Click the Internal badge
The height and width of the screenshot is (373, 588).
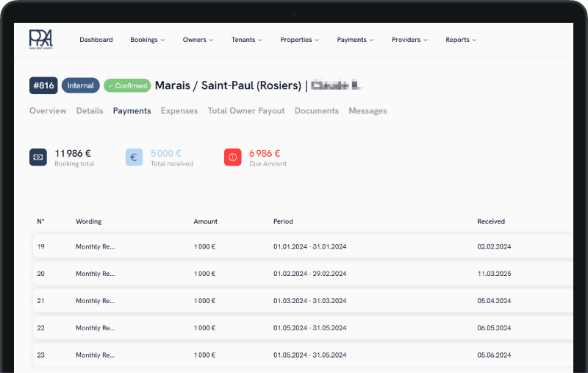point(81,85)
